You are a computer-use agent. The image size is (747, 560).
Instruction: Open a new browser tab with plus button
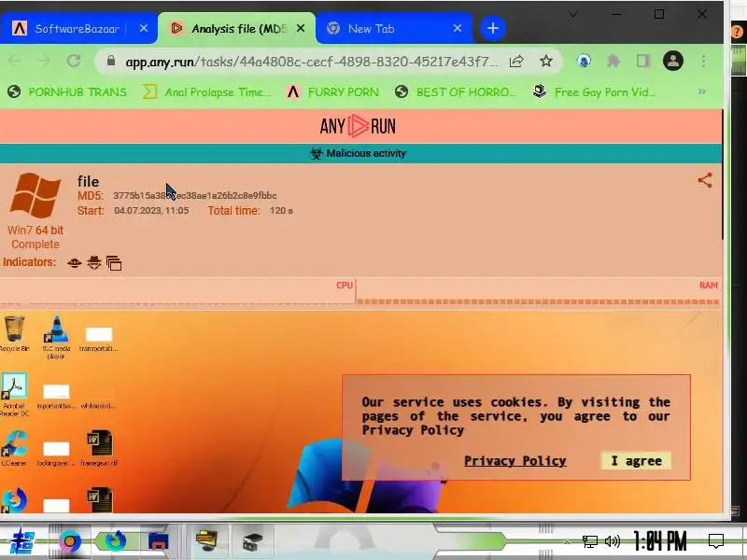tap(493, 28)
